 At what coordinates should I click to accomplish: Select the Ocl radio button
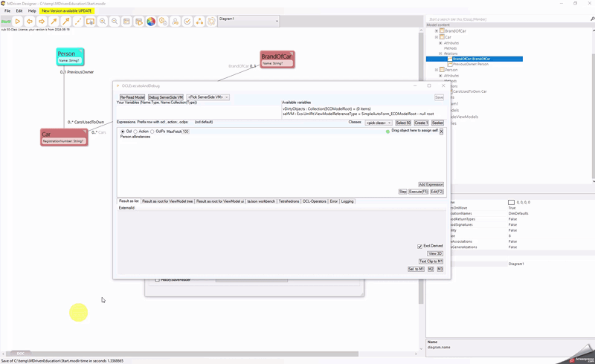tap(123, 131)
